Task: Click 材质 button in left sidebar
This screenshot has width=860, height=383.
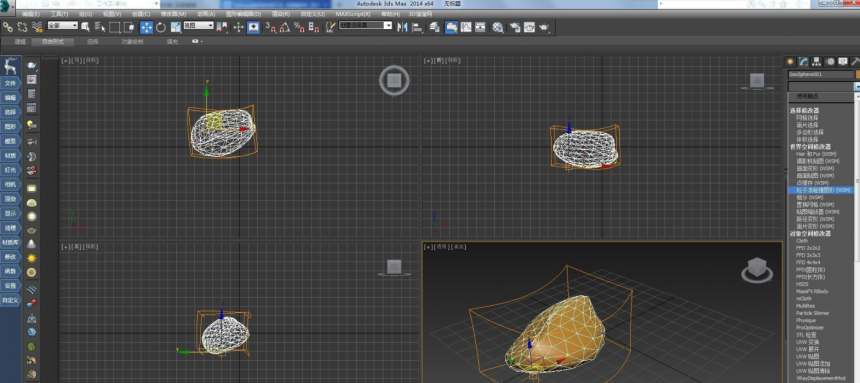Action: coord(10,155)
